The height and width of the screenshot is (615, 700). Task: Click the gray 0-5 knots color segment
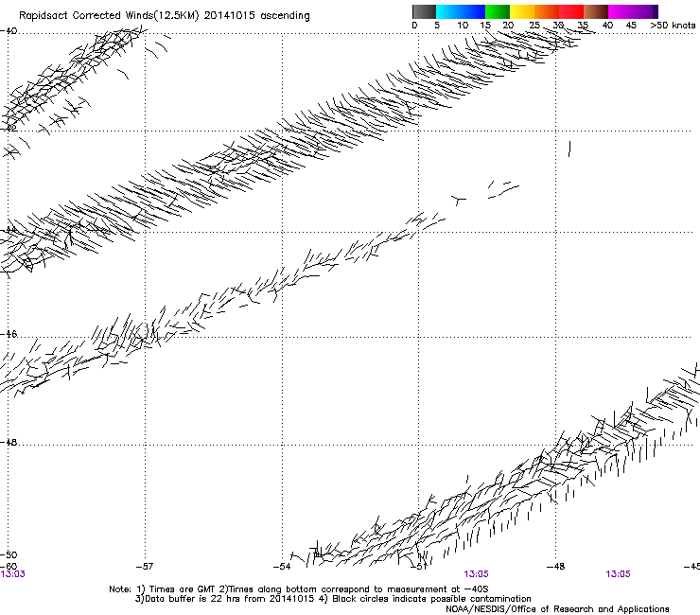[x=424, y=11]
